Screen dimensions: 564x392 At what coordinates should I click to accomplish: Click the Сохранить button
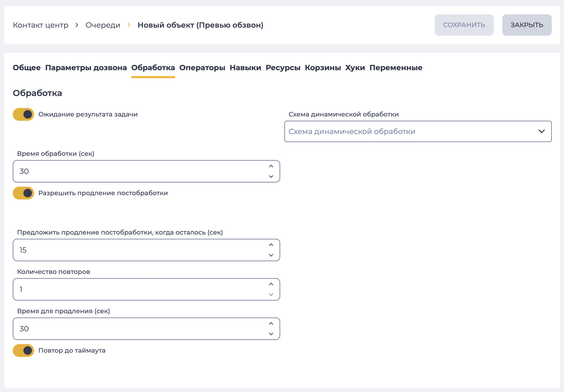464,25
